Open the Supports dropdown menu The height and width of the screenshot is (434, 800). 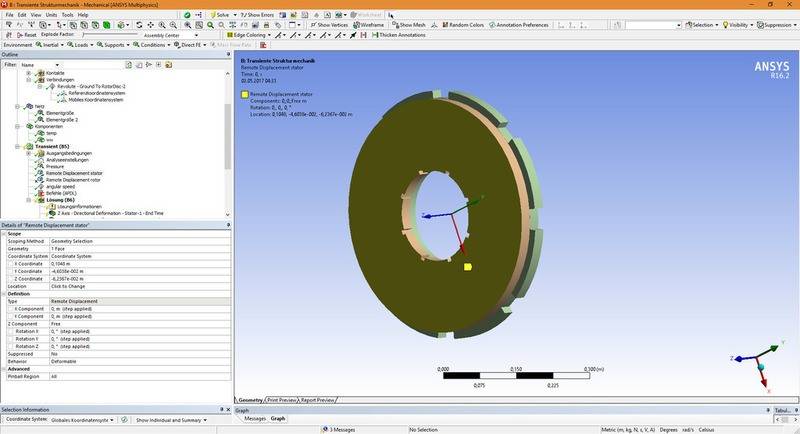tap(113, 45)
